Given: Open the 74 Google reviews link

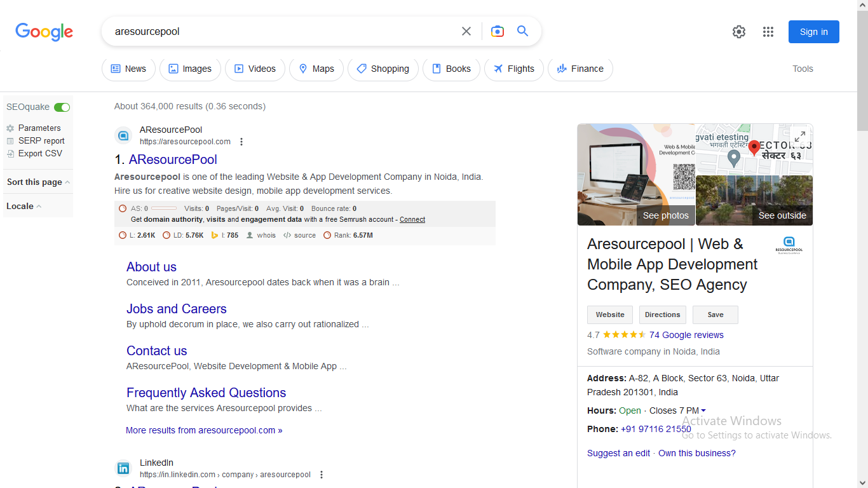Looking at the screenshot, I should click(686, 335).
